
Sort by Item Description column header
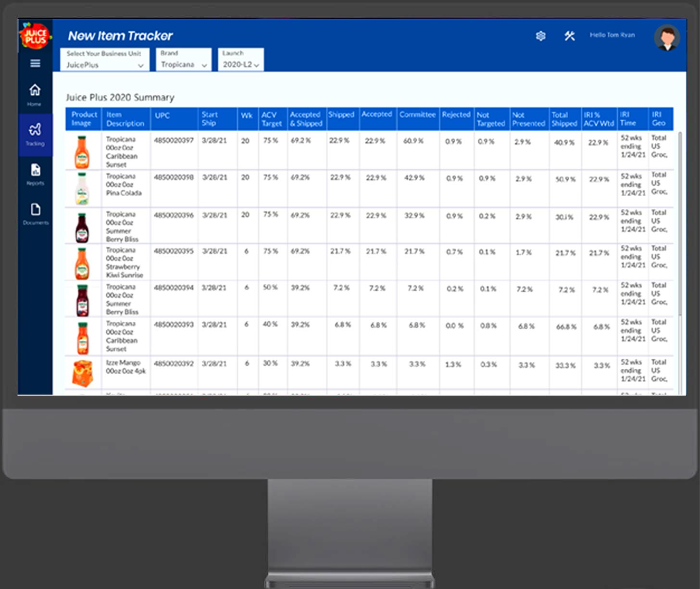point(125,119)
